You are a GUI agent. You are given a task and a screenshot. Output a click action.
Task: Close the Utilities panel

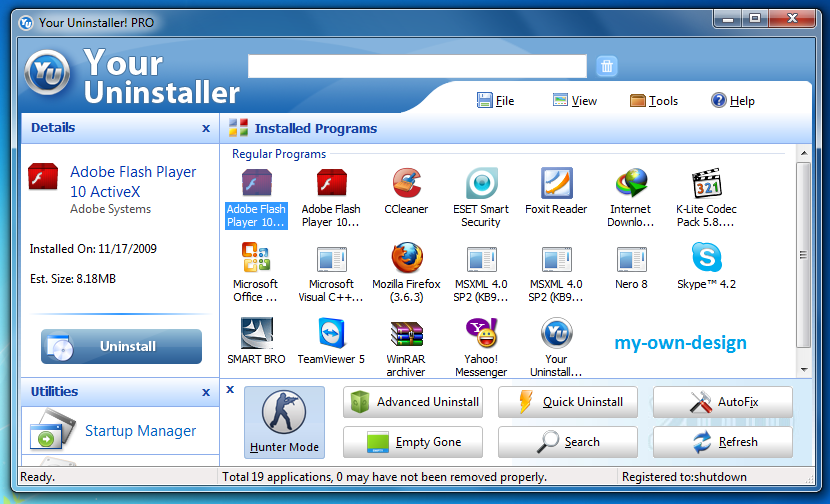point(206,392)
